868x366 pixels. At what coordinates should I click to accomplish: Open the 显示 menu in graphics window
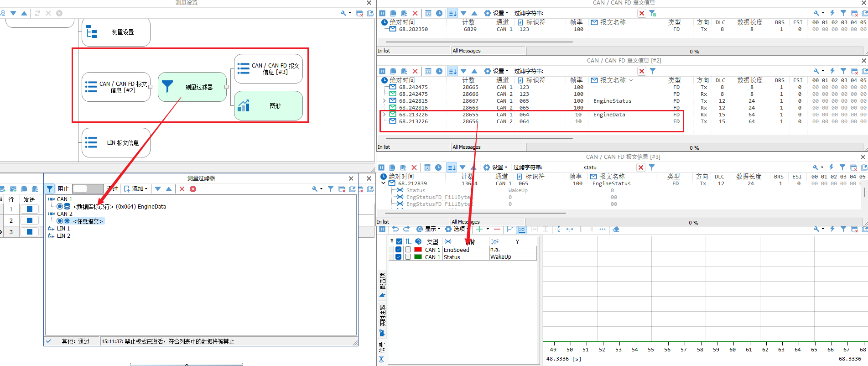[x=428, y=229]
